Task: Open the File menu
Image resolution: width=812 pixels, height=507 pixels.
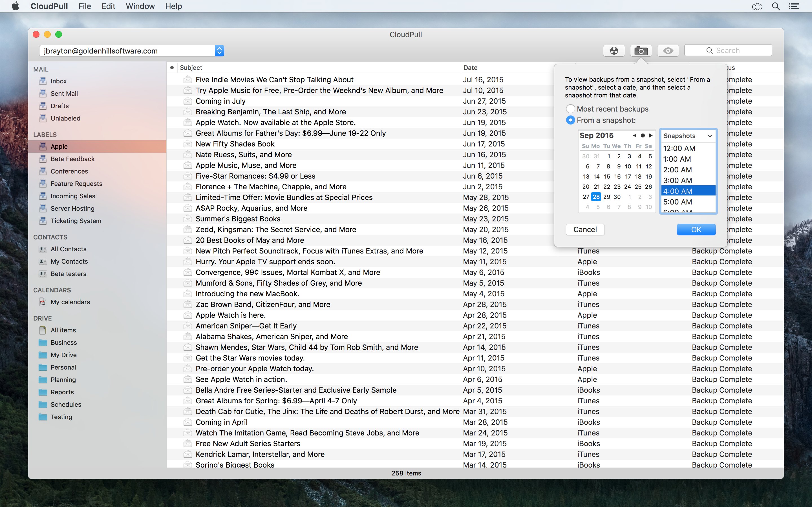Action: coord(85,6)
